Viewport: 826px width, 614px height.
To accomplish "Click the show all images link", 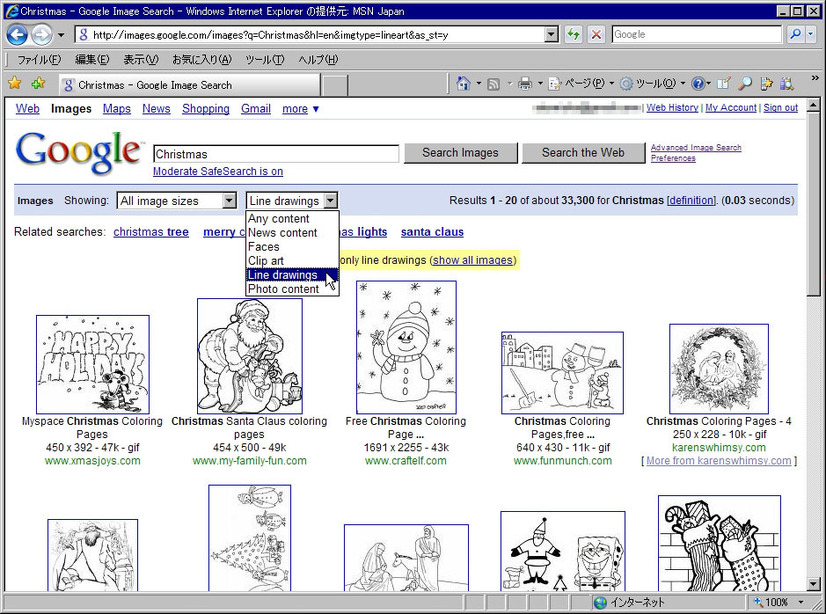I will tap(473, 260).
